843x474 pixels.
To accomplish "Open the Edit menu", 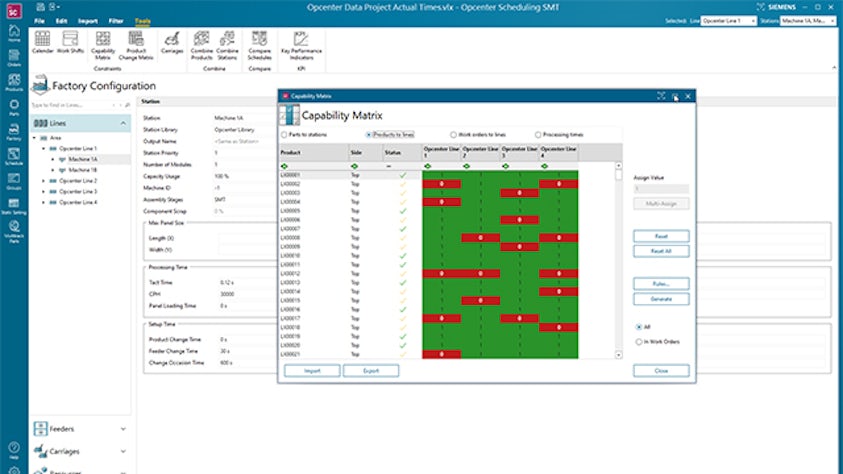I will [x=61, y=21].
